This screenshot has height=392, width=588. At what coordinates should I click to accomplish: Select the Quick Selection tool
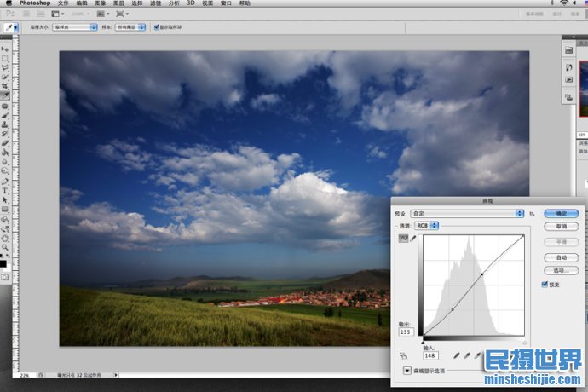(5, 78)
